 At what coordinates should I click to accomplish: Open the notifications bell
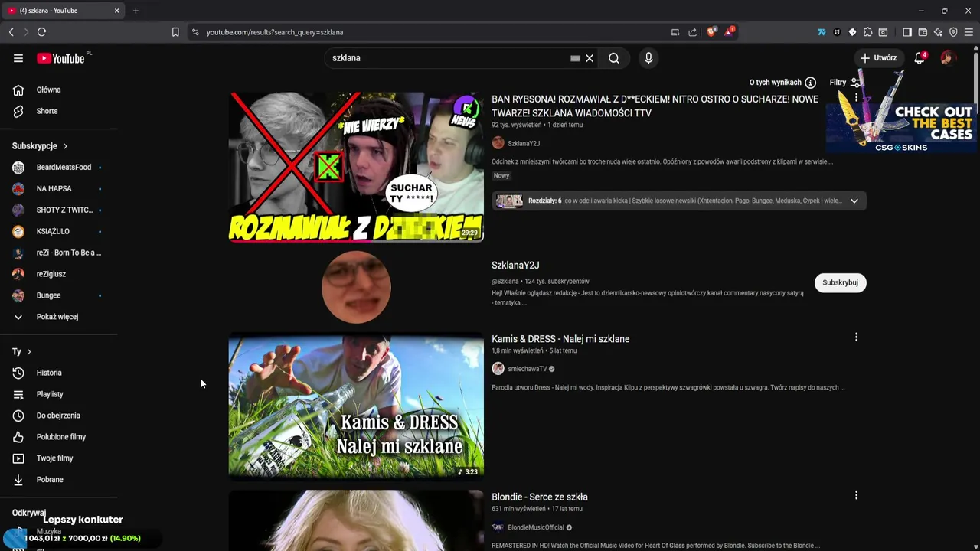point(920,58)
